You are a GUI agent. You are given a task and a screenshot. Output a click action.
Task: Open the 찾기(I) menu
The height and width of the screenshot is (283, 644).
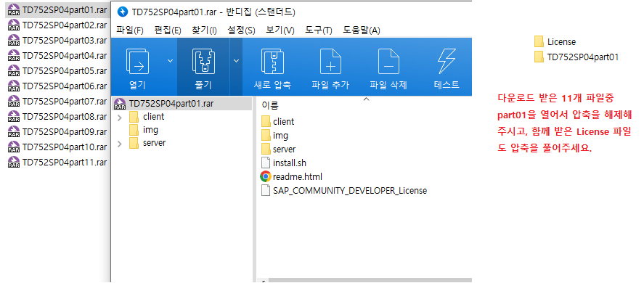coord(204,30)
